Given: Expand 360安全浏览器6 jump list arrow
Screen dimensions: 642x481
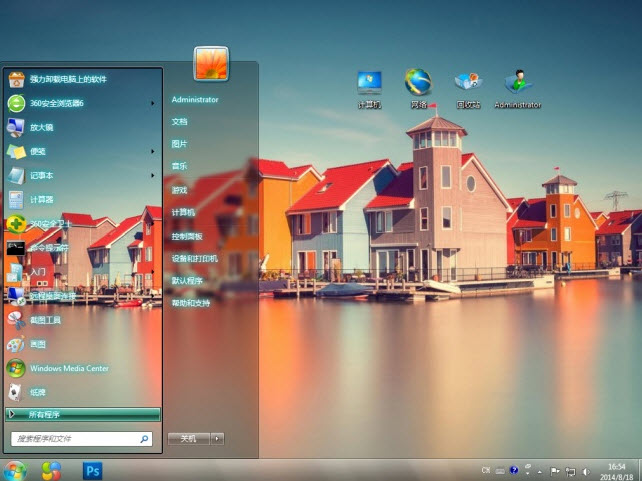Looking at the screenshot, I should pyautogui.click(x=153, y=103).
